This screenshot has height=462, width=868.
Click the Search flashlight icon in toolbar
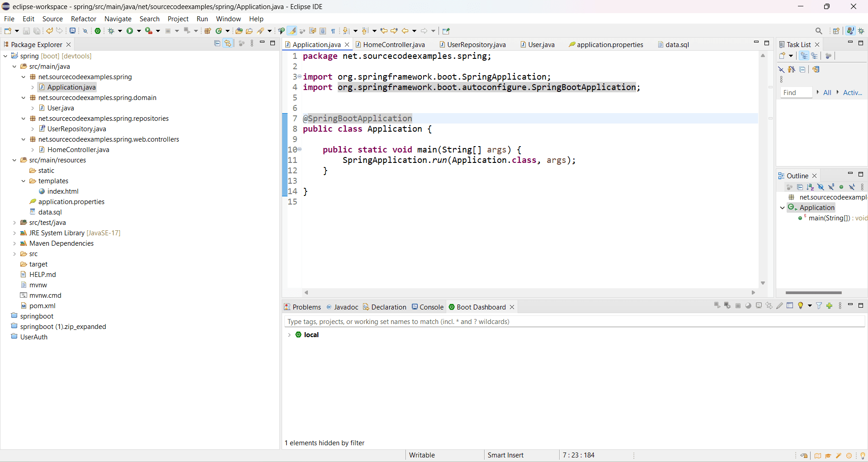click(260, 31)
